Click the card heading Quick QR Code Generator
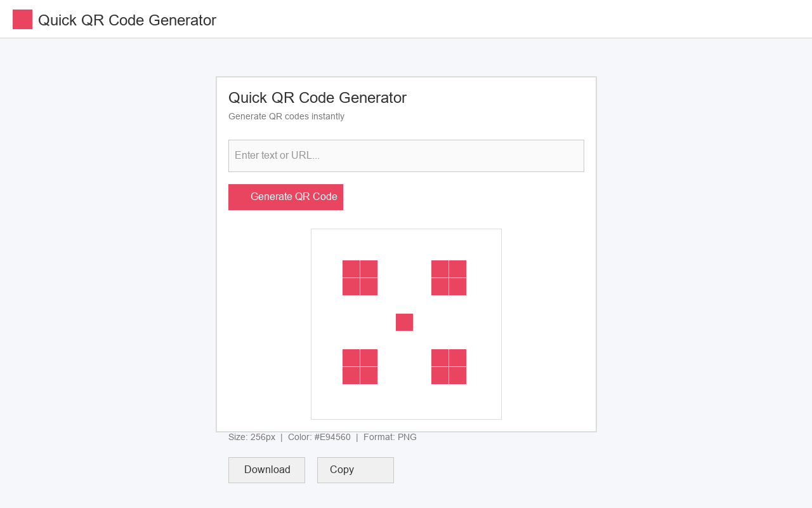This screenshot has height=508, width=812. tap(317, 98)
